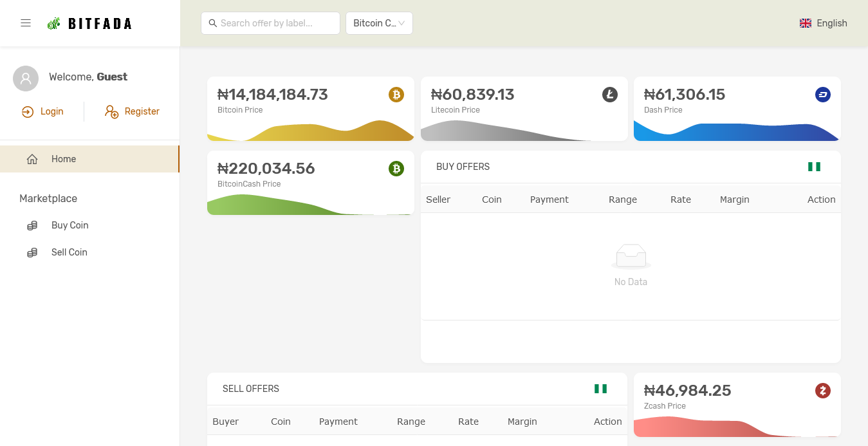Click Nigerian flag in Buy Offers
Screen dimensions: 868x446
click(814, 167)
